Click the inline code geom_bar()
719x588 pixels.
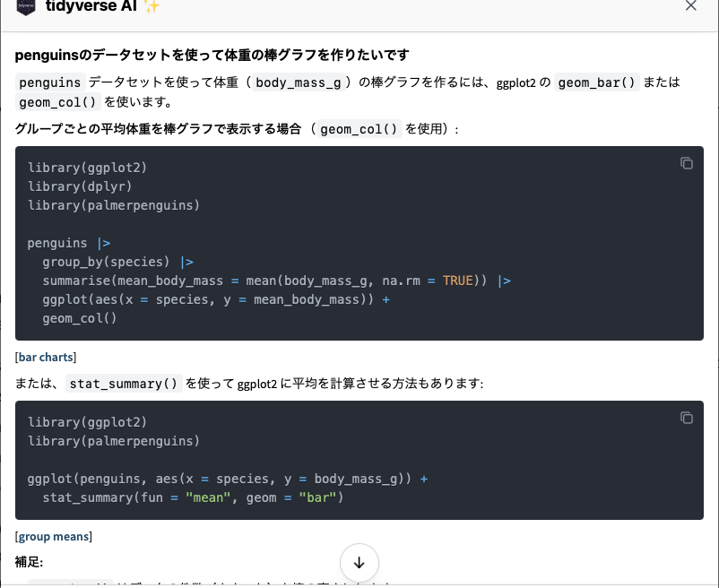click(x=596, y=82)
